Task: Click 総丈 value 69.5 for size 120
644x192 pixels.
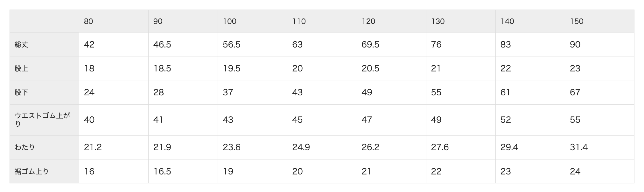Action: [x=370, y=44]
